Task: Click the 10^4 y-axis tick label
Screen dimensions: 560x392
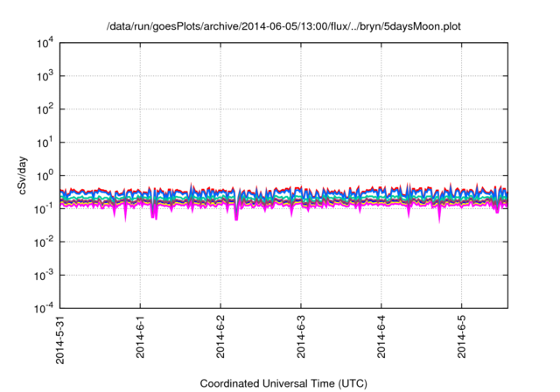Action: coord(45,43)
